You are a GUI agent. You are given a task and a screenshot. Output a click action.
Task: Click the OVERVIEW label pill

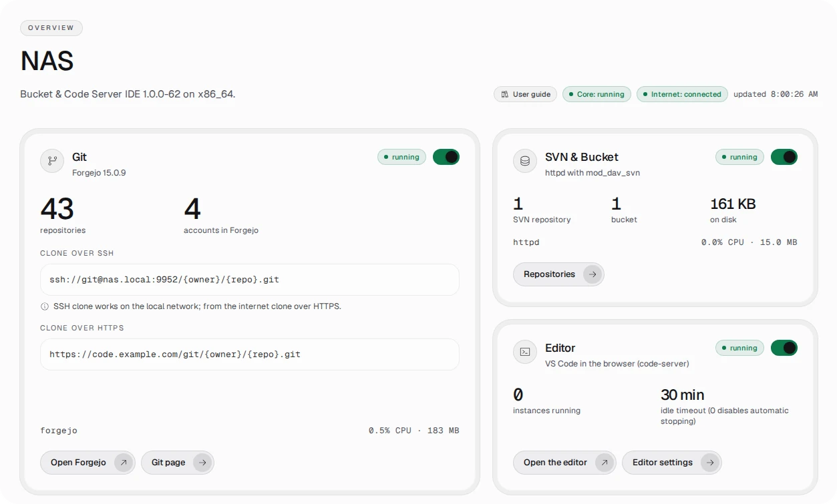click(x=51, y=28)
